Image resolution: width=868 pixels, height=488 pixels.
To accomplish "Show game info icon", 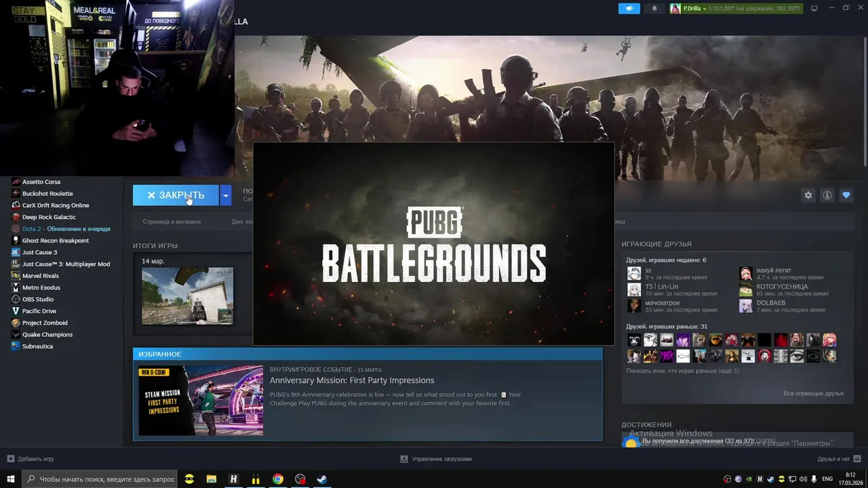I will pyautogui.click(x=827, y=195).
